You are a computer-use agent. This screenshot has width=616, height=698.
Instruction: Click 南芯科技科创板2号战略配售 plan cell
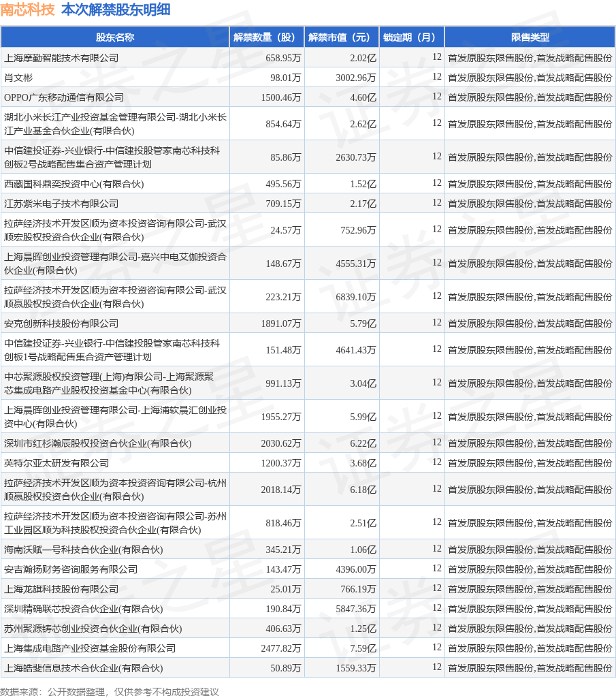pyautogui.click(x=115, y=157)
